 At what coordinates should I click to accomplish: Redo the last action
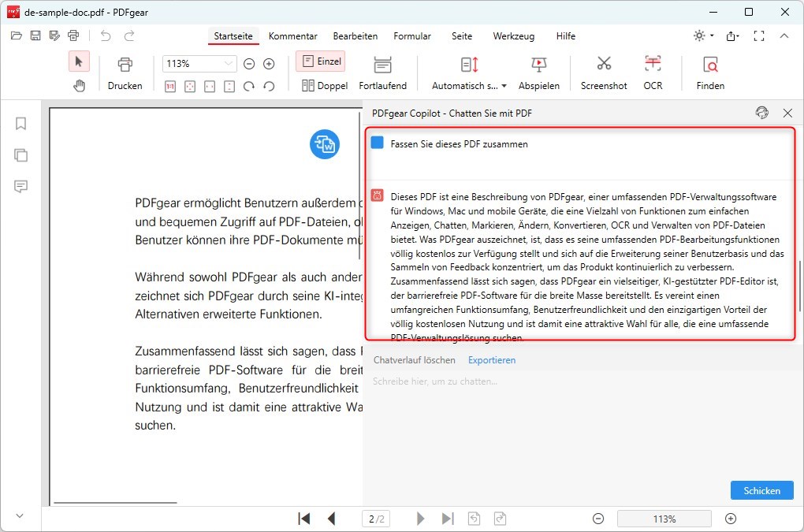[x=129, y=35]
